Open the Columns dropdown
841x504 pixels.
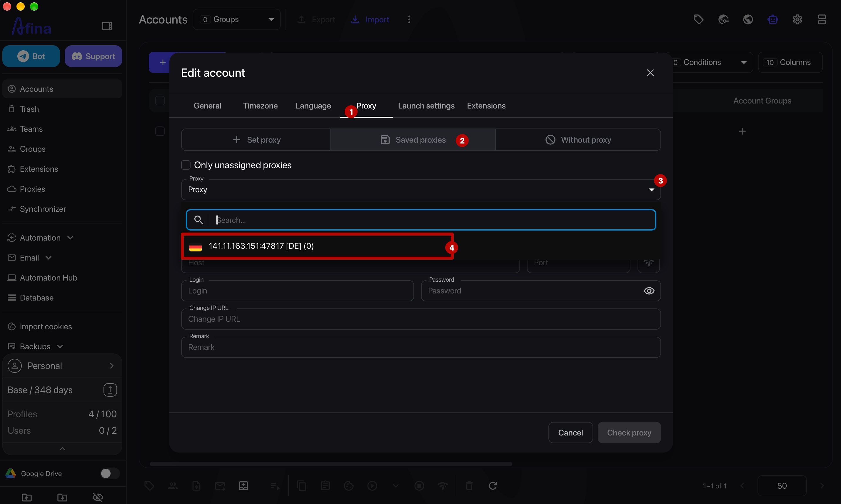790,62
